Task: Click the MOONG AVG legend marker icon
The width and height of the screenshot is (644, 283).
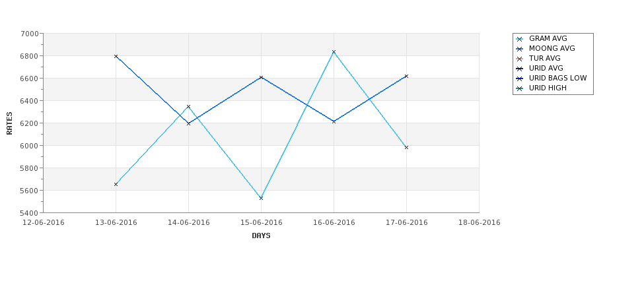Action: coord(520,49)
